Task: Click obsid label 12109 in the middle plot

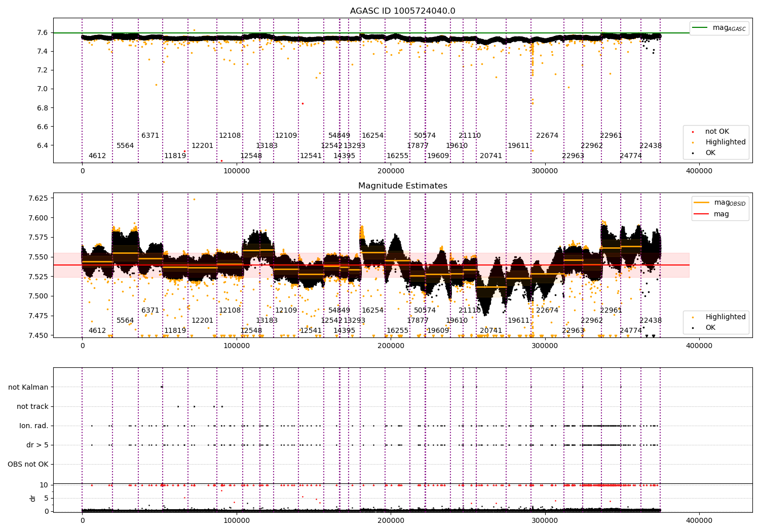Action: 286,310
